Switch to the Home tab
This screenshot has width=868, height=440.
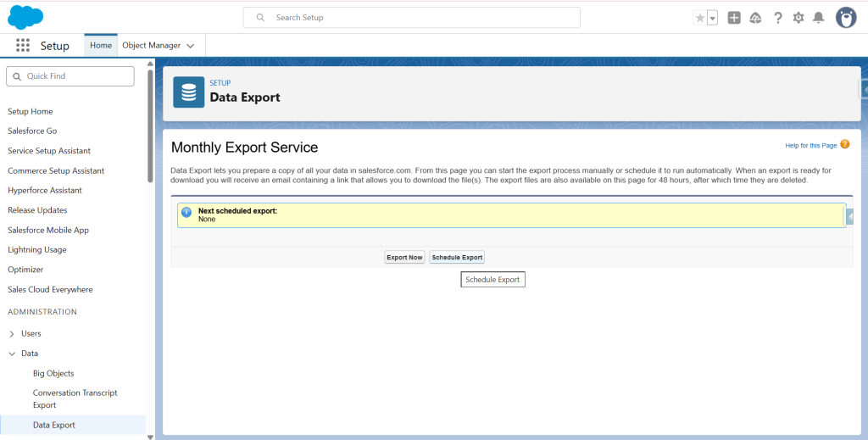click(101, 46)
